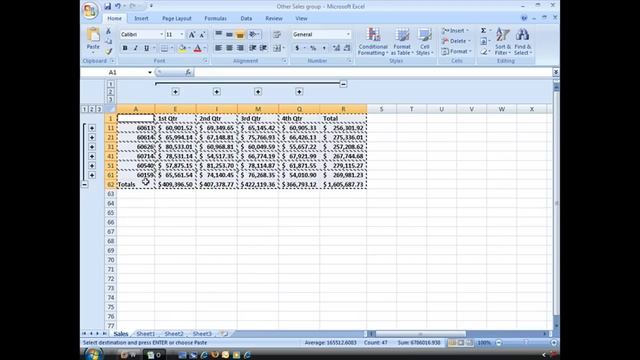Open the Data ribbon tab
The height and width of the screenshot is (360, 640).
(246, 18)
